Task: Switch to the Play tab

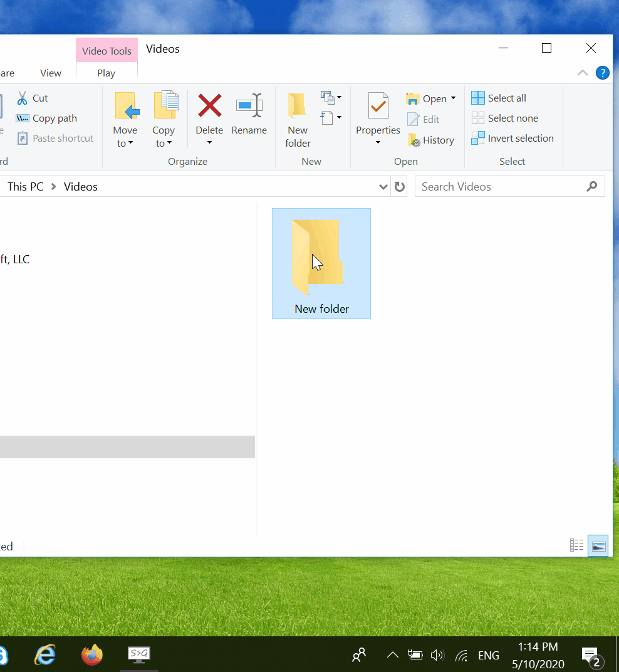Action: point(107,73)
